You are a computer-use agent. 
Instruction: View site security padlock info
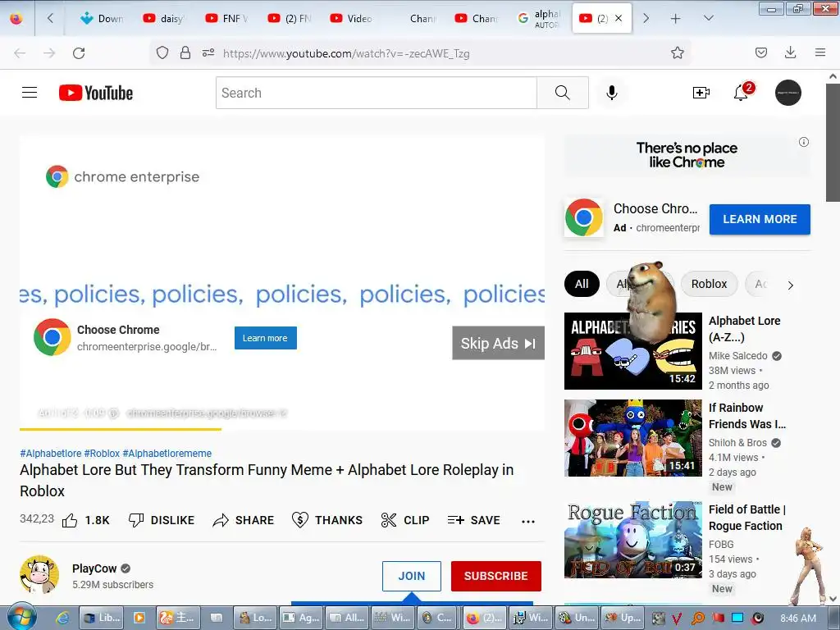coord(185,53)
